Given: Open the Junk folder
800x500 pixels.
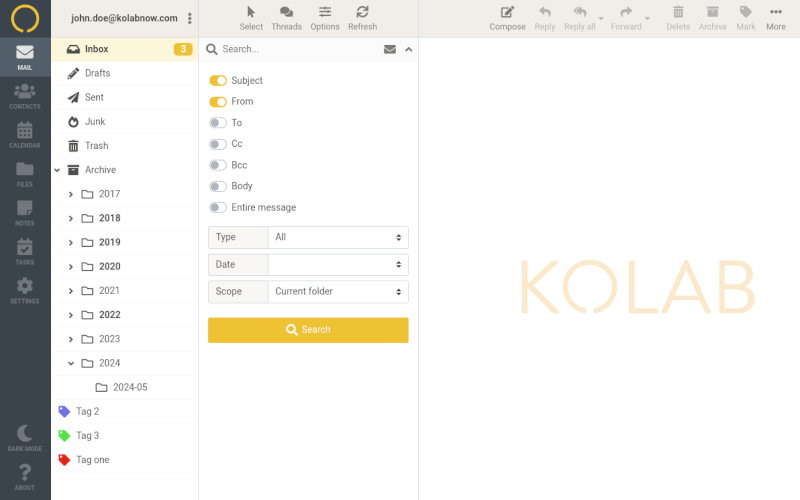Looking at the screenshot, I should (x=124, y=121).
